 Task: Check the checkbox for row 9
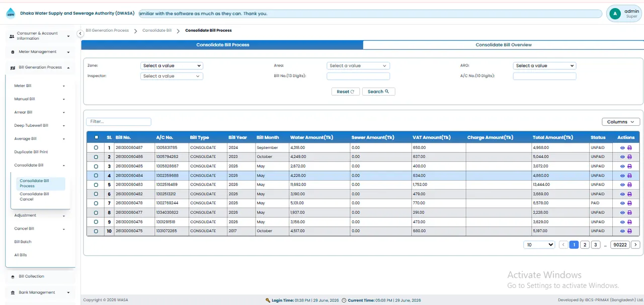[x=96, y=222]
